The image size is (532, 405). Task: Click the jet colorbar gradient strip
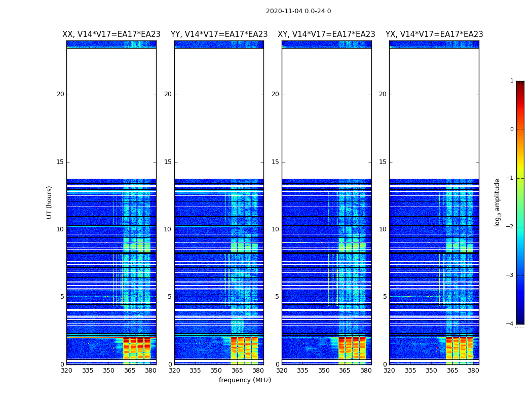pos(520,202)
